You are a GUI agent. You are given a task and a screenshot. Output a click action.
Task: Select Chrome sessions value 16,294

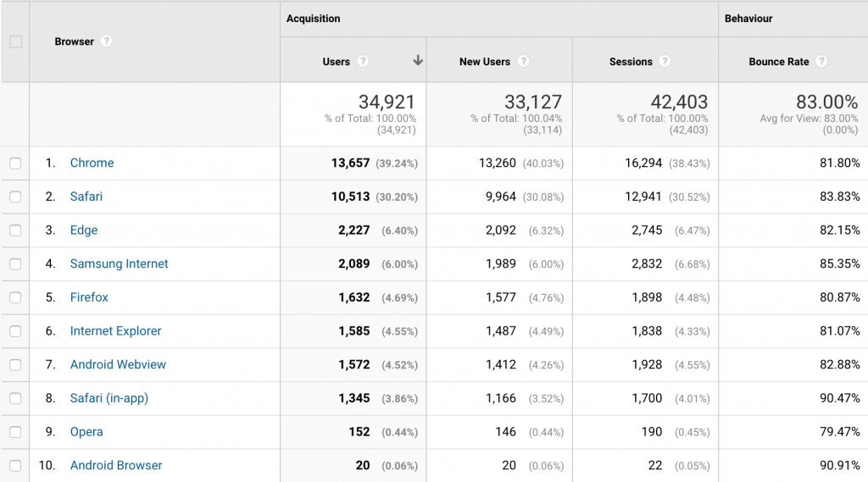643,163
